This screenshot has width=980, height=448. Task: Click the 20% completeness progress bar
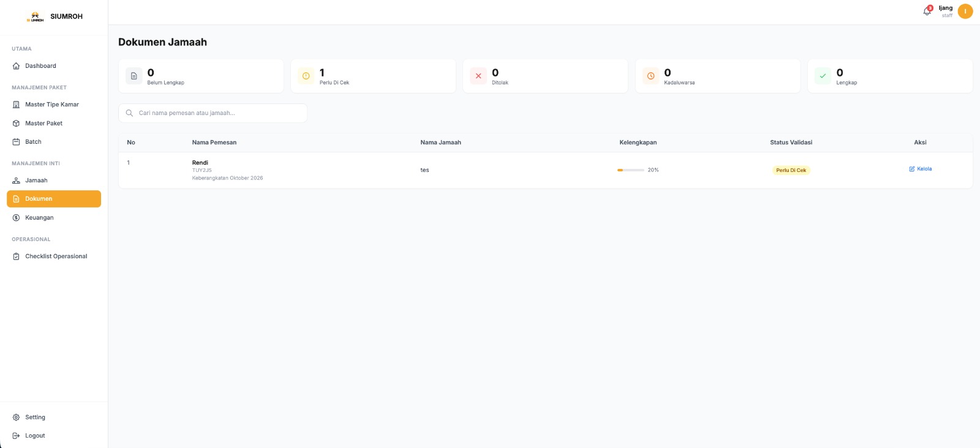[630, 170]
